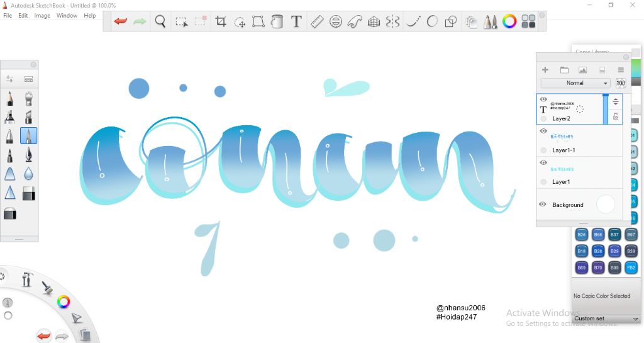Screen dimensions: 644x343
Task: Select the Layer1 layer row
Action: click(579, 172)
